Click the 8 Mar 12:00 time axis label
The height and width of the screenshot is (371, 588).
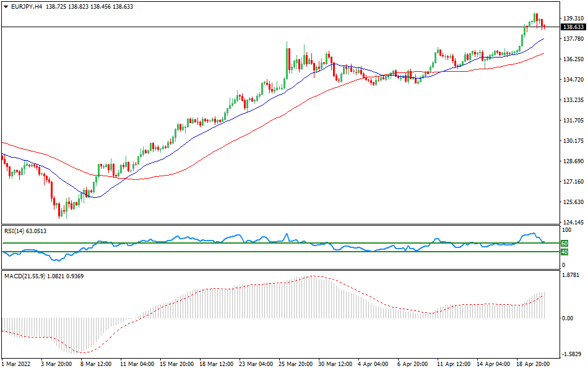pyautogui.click(x=97, y=364)
